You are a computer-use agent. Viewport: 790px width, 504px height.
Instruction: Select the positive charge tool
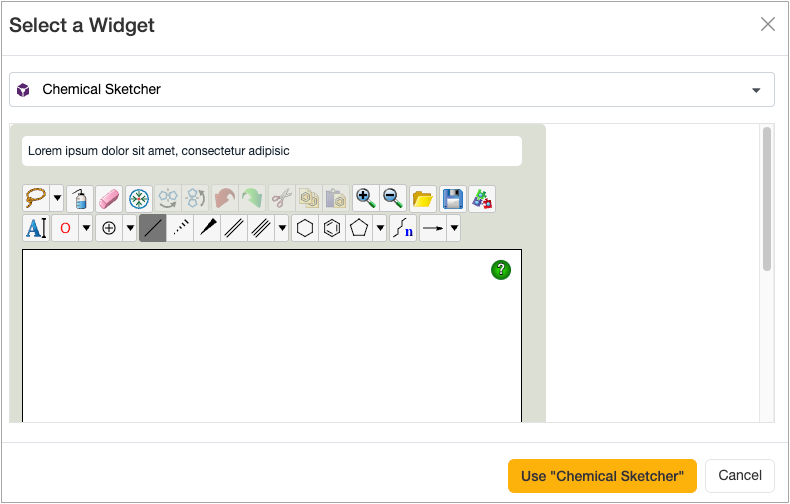click(109, 228)
